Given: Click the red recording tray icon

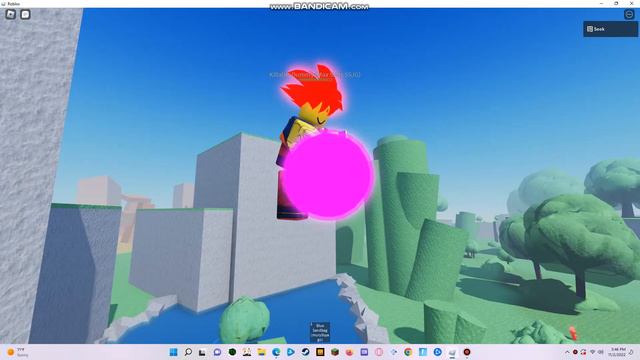Looking at the screenshot, I should (575, 352).
